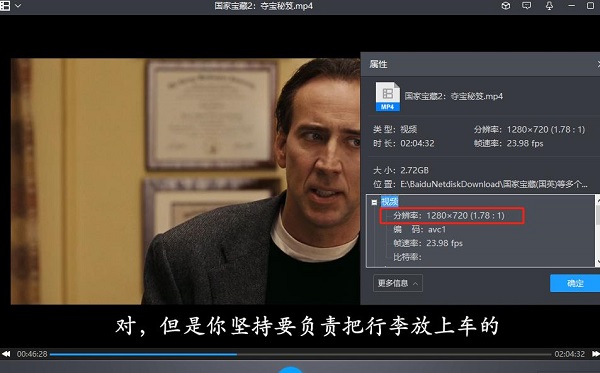Image resolution: width=600 pixels, height=373 pixels.
Task: Select the tree row 分辨率: 1280×720 (1.78 : 1)
Action: tap(449, 215)
